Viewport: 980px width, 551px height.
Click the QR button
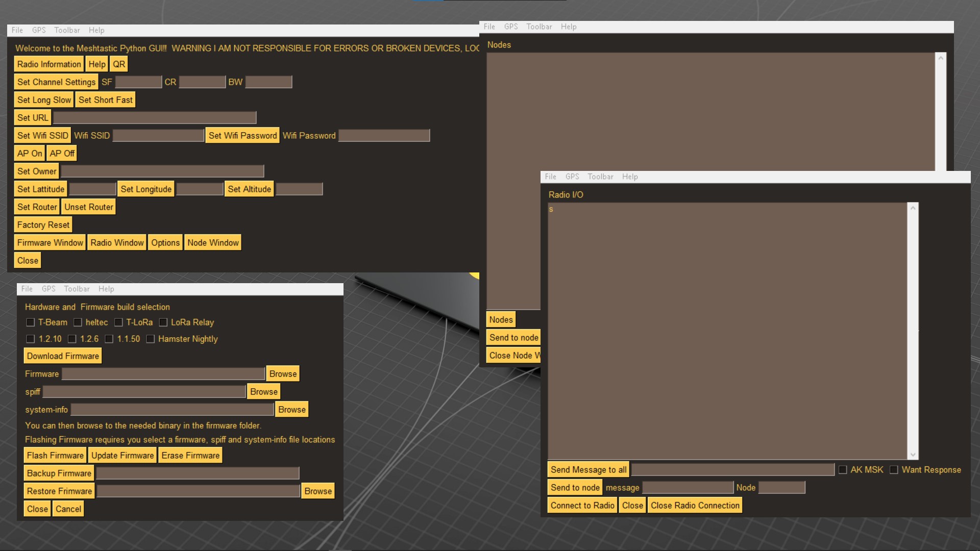118,64
